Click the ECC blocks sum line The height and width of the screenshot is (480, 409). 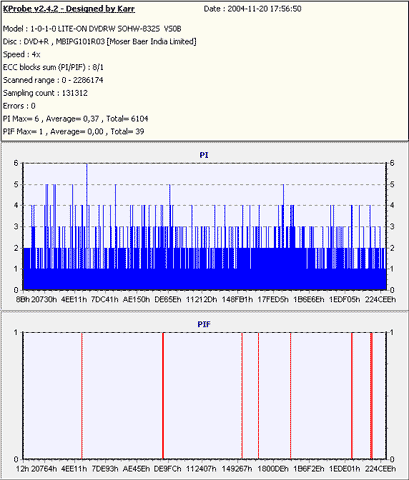coord(53,67)
